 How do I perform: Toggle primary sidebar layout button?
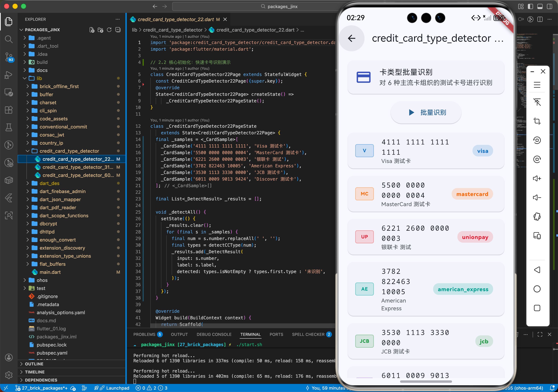530,7
